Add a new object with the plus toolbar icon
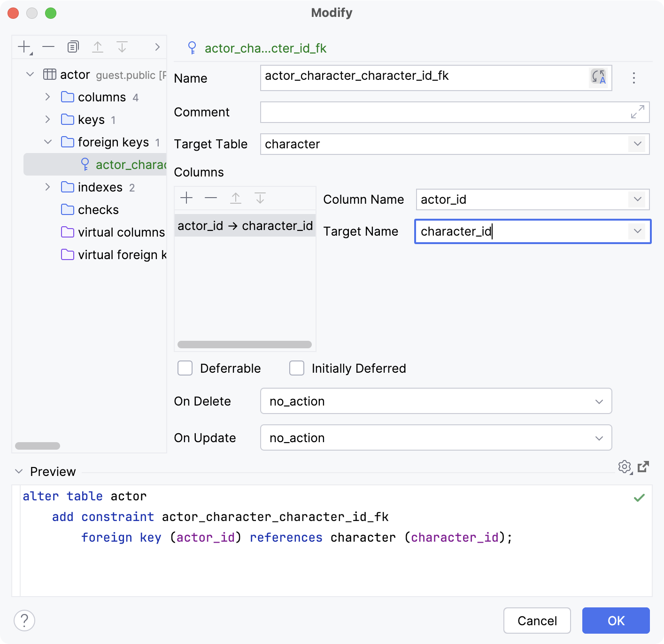 pyautogui.click(x=23, y=46)
